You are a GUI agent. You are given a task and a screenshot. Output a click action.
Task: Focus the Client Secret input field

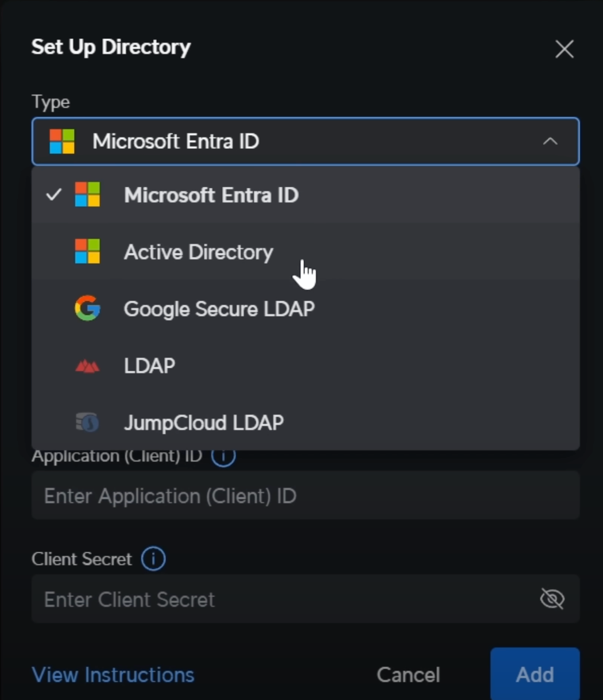306,599
